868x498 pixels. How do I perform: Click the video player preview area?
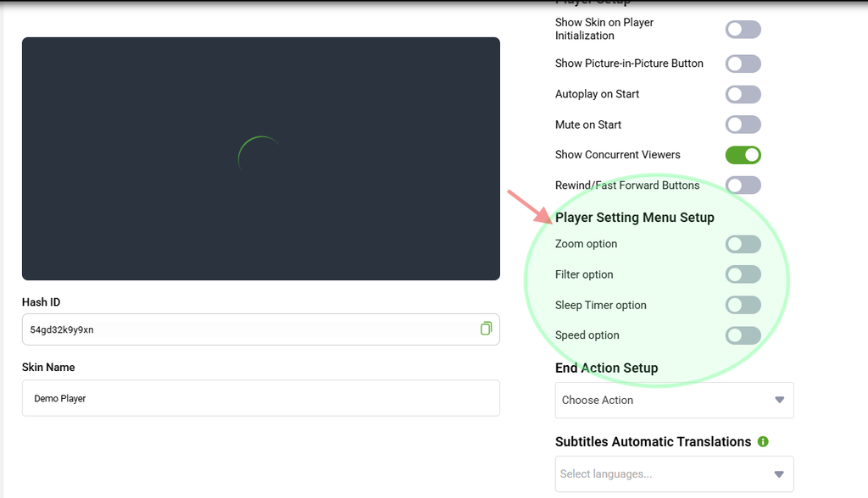coord(261,159)
